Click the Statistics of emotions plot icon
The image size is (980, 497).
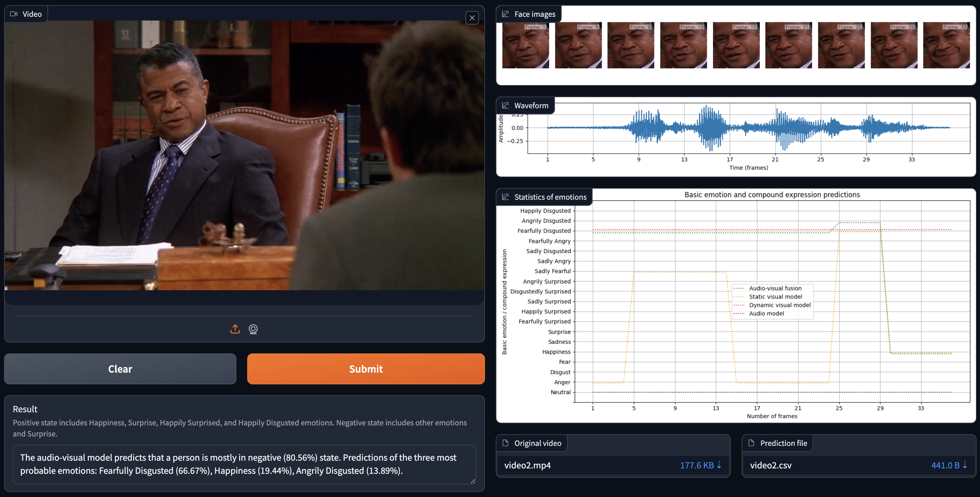(505, 197)
